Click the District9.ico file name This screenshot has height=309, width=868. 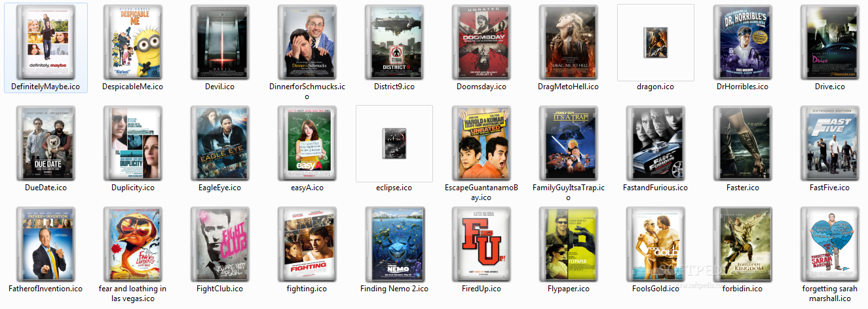click(x=394, y=87)
